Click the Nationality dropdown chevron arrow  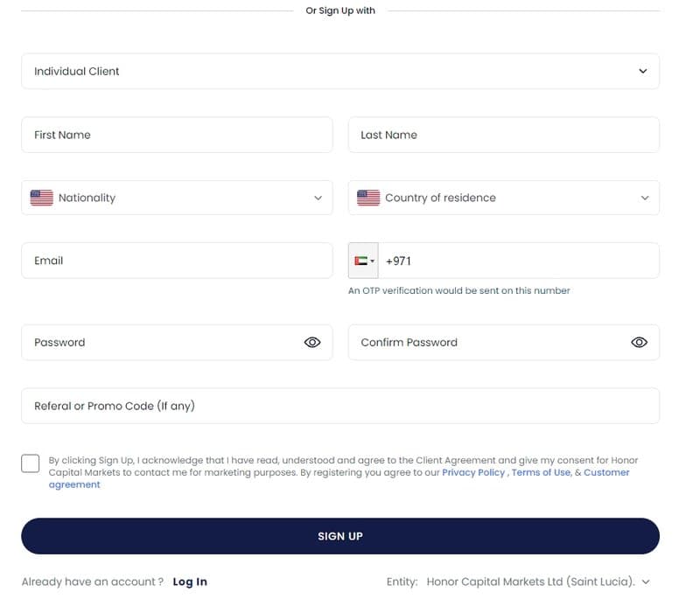[318, 198]
